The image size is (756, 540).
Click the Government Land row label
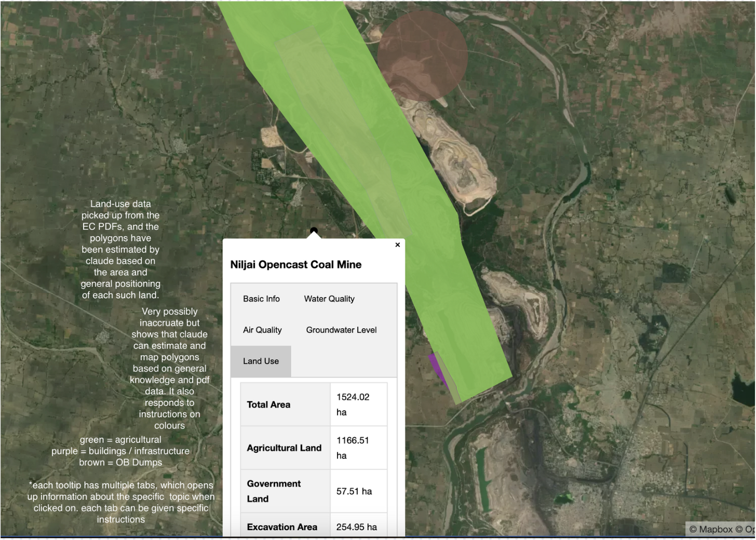point(274,491)
